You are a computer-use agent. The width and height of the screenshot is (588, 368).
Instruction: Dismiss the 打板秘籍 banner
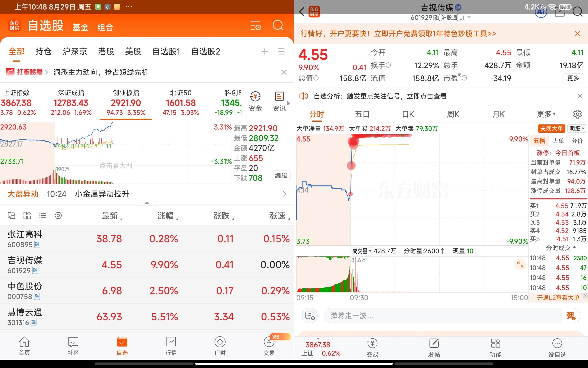click(x=284, y=72)
